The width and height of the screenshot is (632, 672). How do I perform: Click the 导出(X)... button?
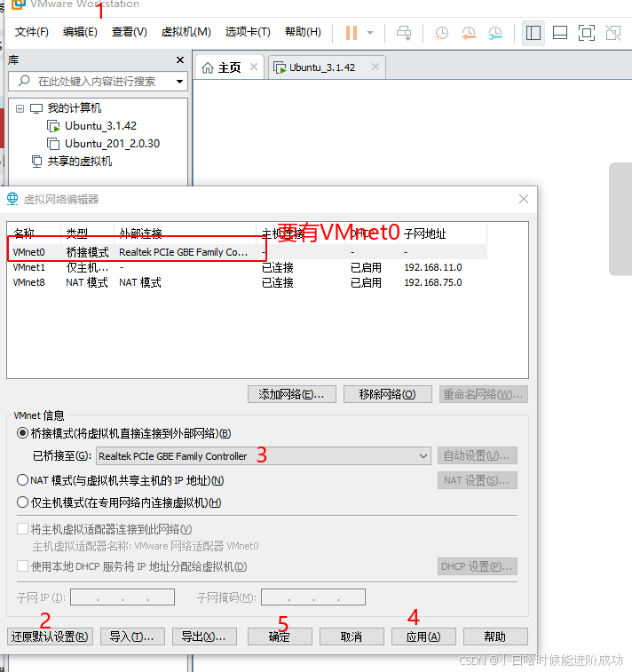coord(204,636)
